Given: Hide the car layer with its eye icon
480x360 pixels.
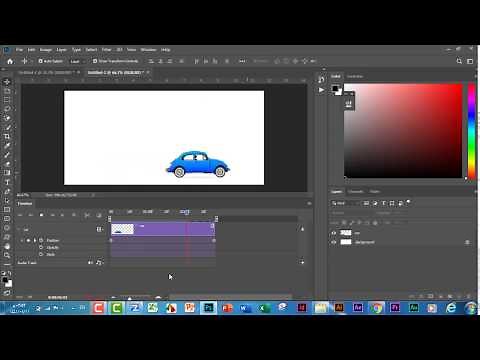Looking at the screenshot, I should [334, 233].
